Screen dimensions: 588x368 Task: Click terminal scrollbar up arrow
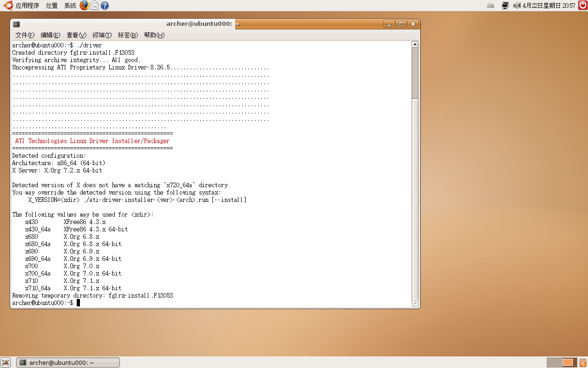point(415,45)
